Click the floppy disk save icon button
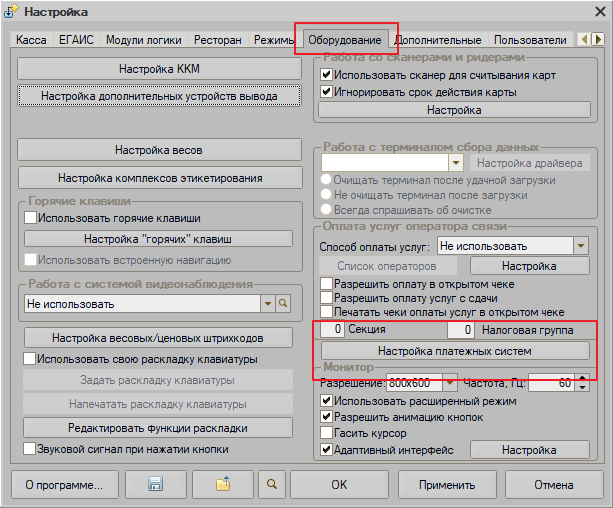This screenshot has height=508, width=613. click(x=155, y=485)
